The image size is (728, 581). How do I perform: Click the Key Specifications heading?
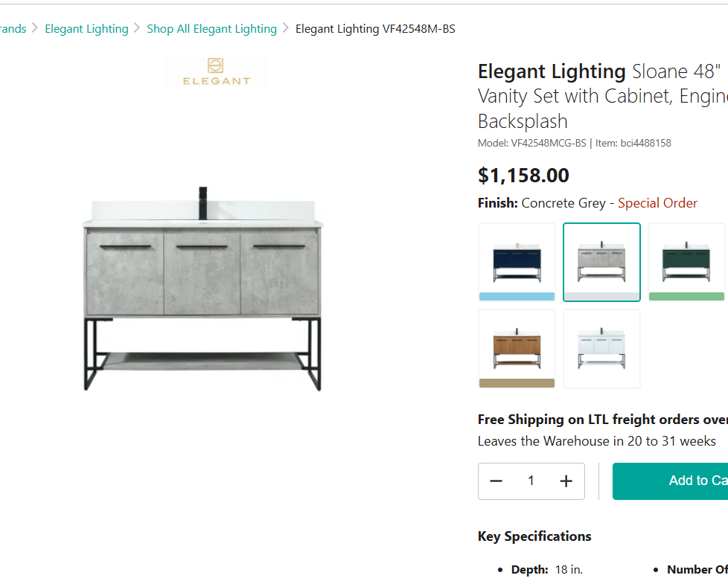(x=534, y=536)
